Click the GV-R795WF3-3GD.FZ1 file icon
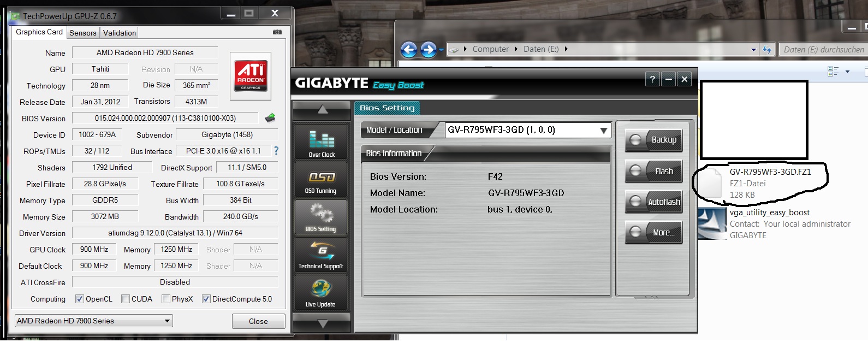Image resolution: width=868 pixels, height=354 pixels. point(711,182)
